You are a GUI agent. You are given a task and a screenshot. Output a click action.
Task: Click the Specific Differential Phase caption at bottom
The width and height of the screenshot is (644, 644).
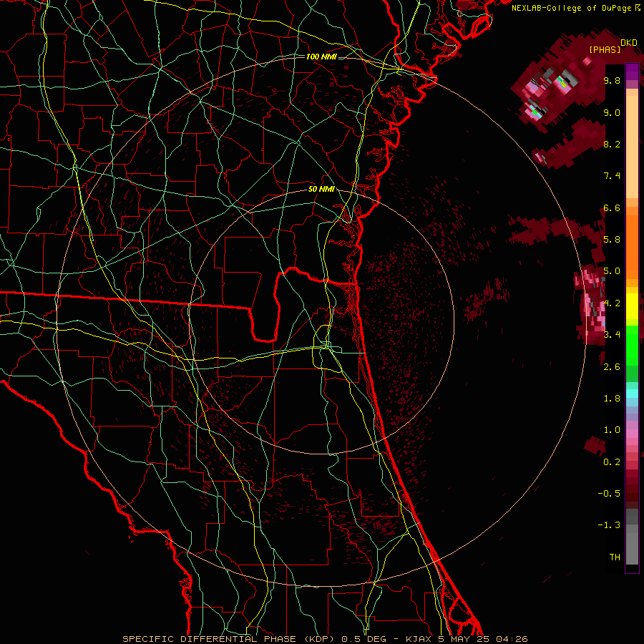pos(325,639)
